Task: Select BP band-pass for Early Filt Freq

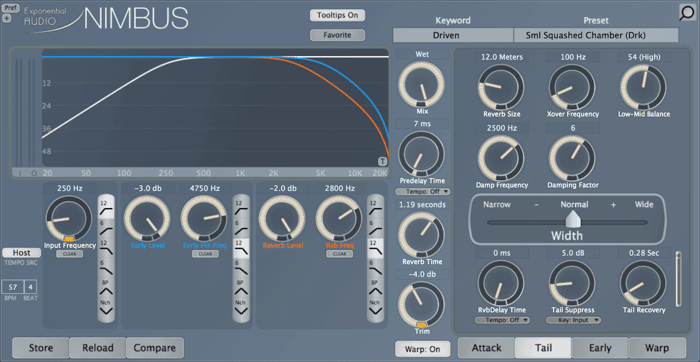Action: point(241,287)
